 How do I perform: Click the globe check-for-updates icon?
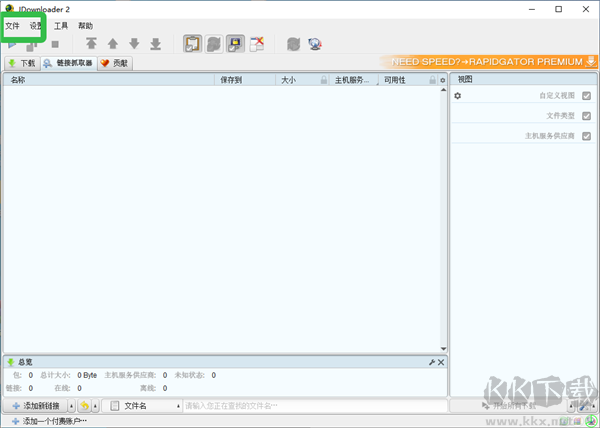click(x=315, y=44)
